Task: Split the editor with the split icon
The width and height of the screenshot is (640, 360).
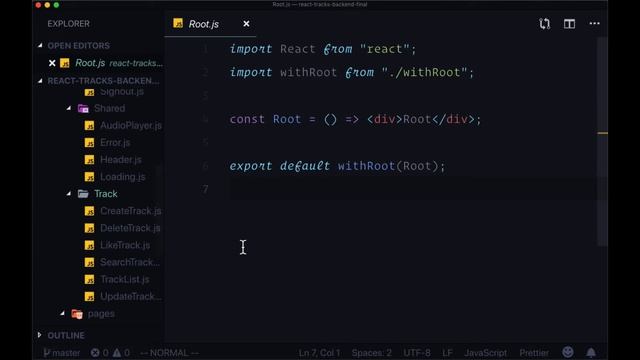Action: (x=569, y=24)
